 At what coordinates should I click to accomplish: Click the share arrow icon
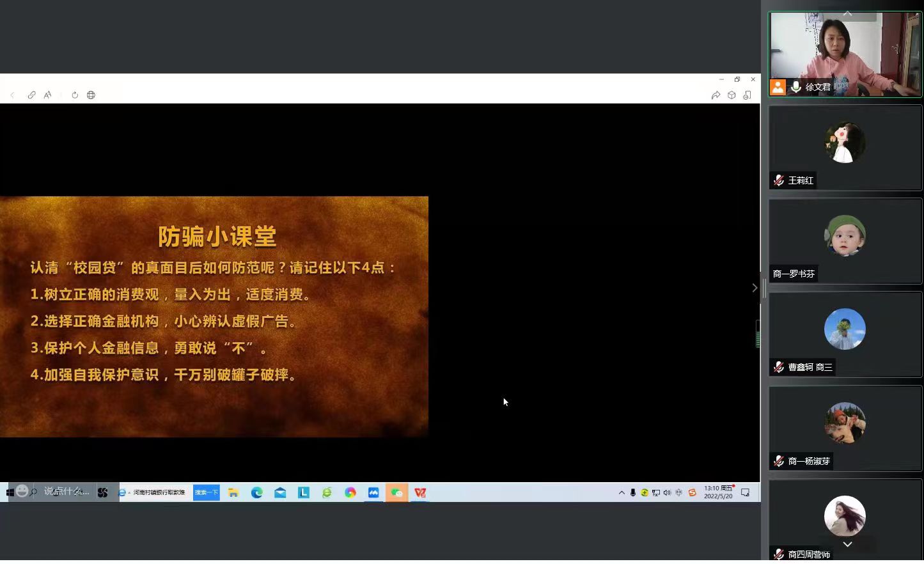pyautogui.click(x=716, y=95)
